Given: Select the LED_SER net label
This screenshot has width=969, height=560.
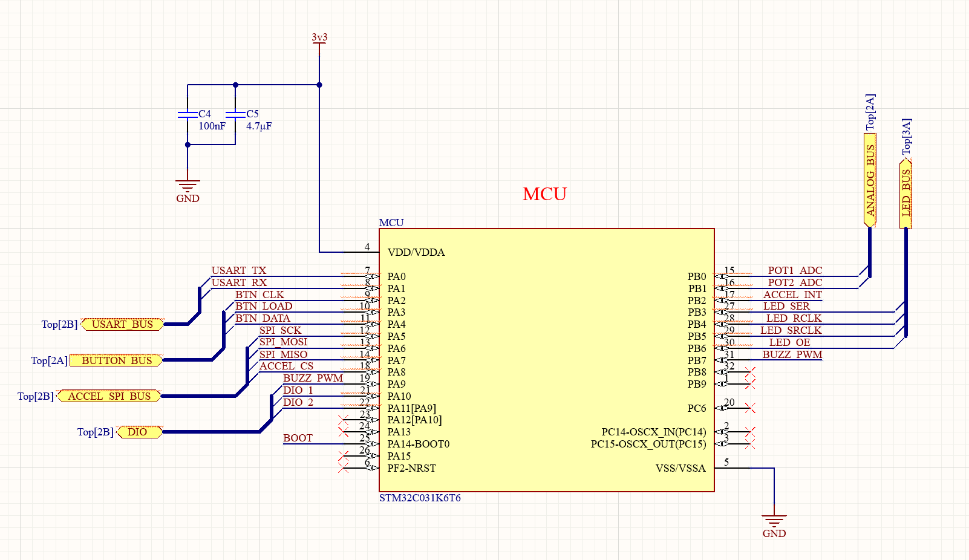Looking at the screenshot, I should point(786,306).
